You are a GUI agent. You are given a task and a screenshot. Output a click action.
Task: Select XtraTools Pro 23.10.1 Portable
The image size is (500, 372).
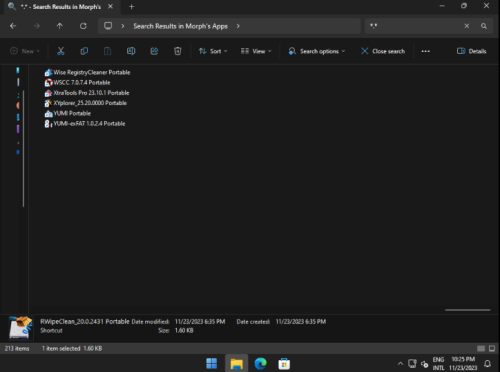87,93
